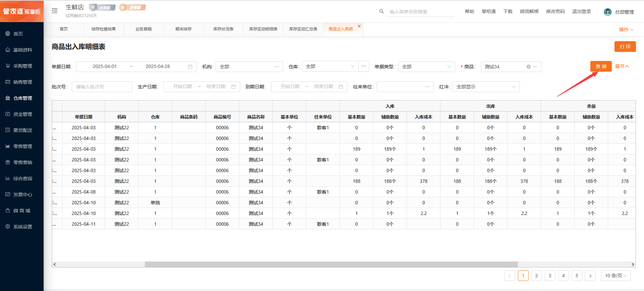
Task: Close the 商品出入库明细 tab
Action: [359, 26]
